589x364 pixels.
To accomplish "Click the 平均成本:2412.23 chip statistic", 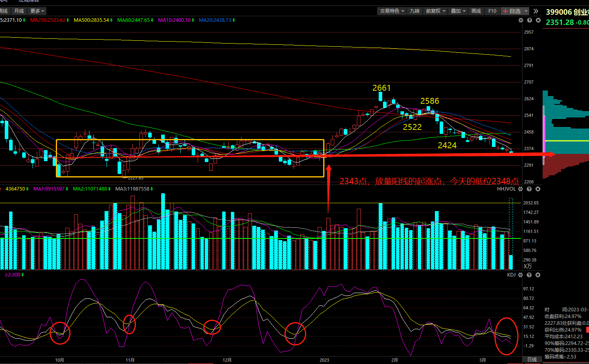I will [564, 337].
